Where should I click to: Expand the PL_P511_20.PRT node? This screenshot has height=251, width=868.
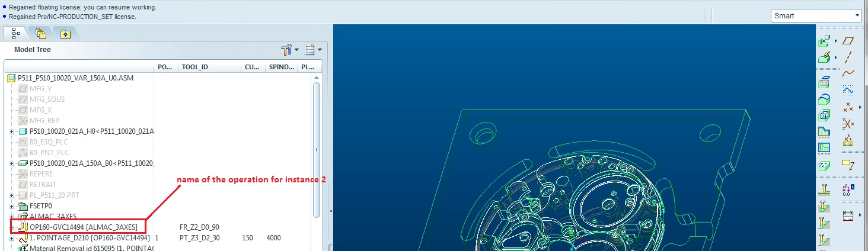11,195
